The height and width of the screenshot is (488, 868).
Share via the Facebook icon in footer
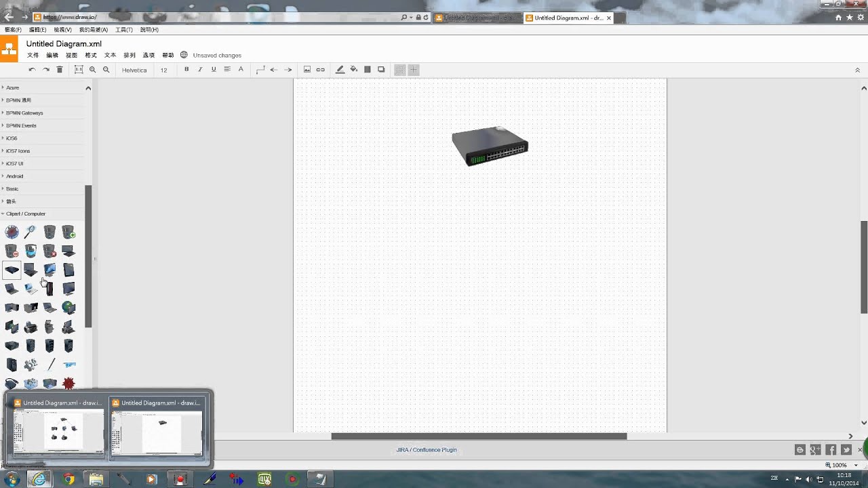(831, 449)
